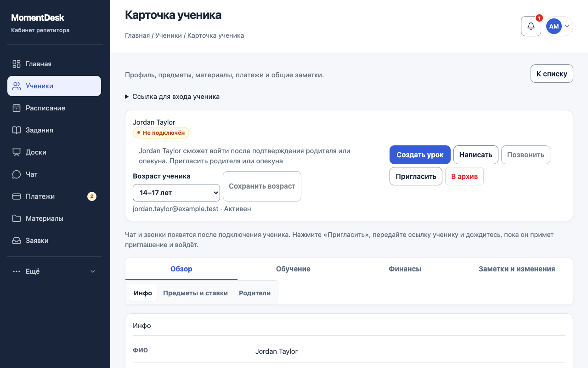Click the MomentDesk logo text

(x=38, y=18)
